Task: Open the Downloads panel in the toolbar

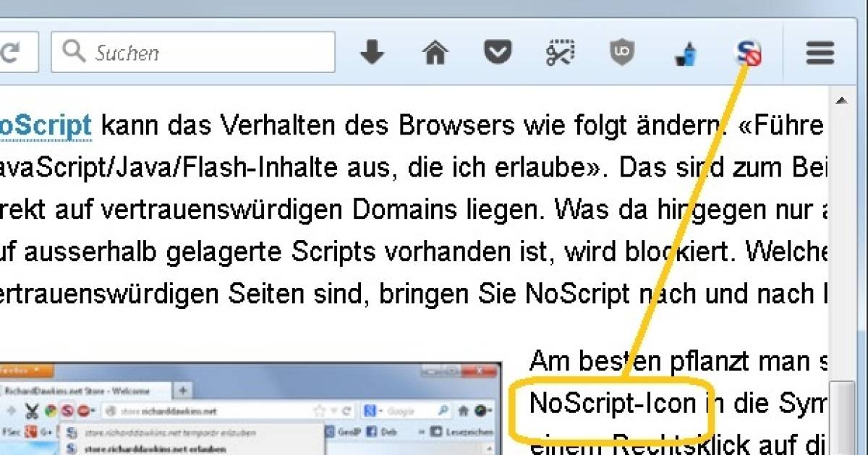Action: [371, 52]
